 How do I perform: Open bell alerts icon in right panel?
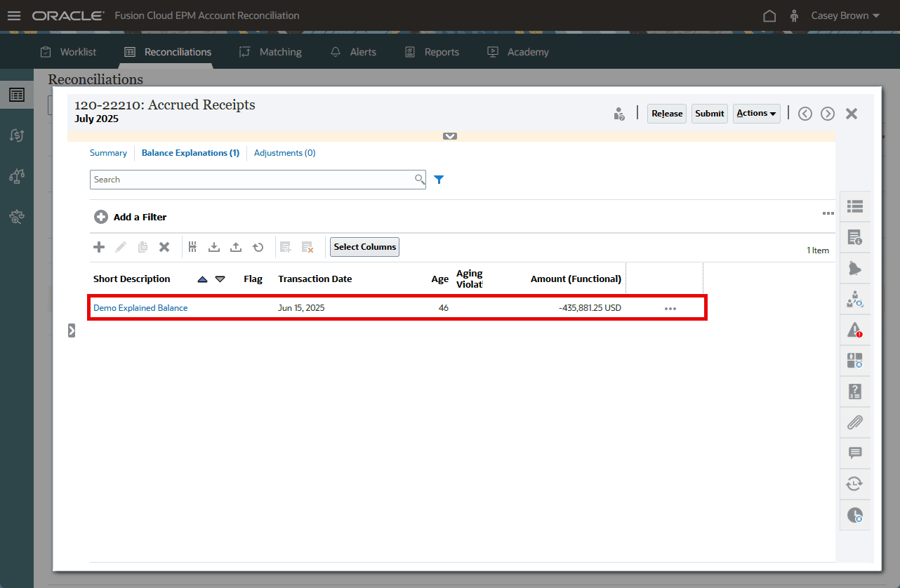click(x=855, y=268)
